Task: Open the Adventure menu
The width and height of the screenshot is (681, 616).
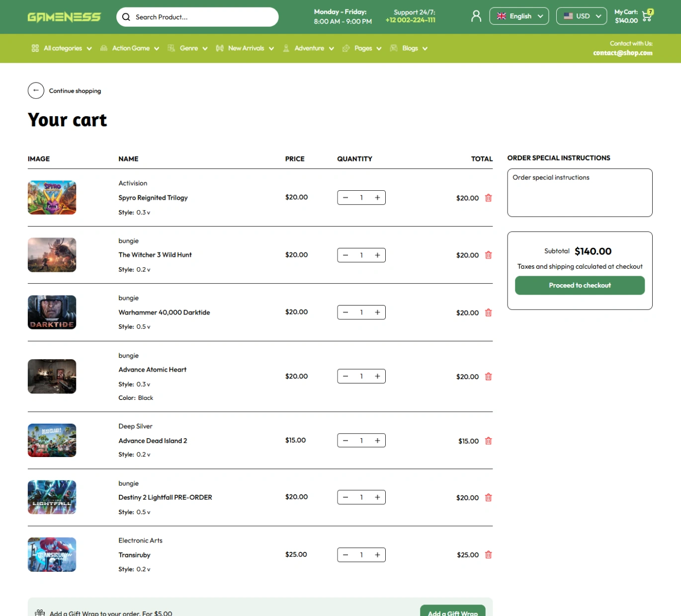Action: [x=308, y=48]
